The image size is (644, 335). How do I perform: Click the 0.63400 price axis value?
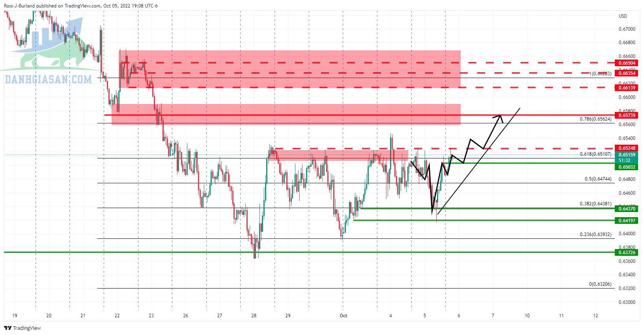tap(627, 275)
